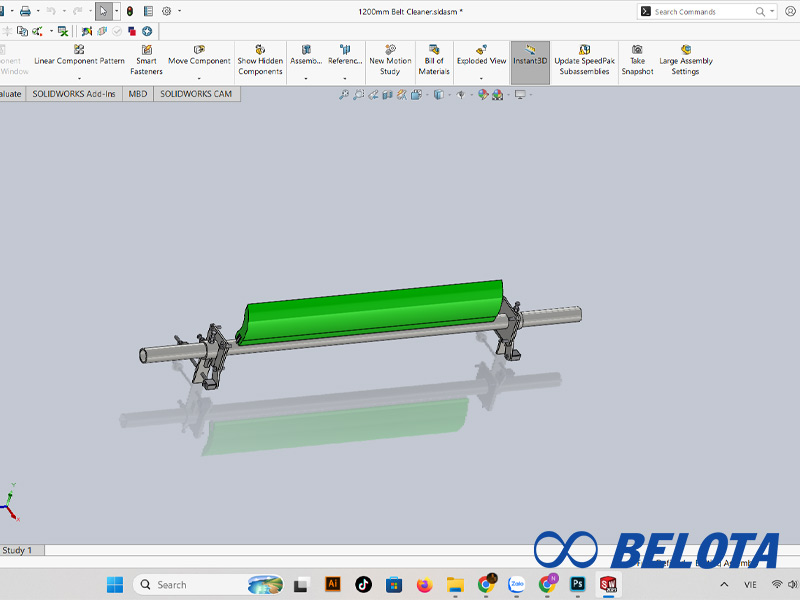The width and height of the screenshot is (800, 600).
Task: Open Large Assembly Settings
Action: (x=686, y=60)
